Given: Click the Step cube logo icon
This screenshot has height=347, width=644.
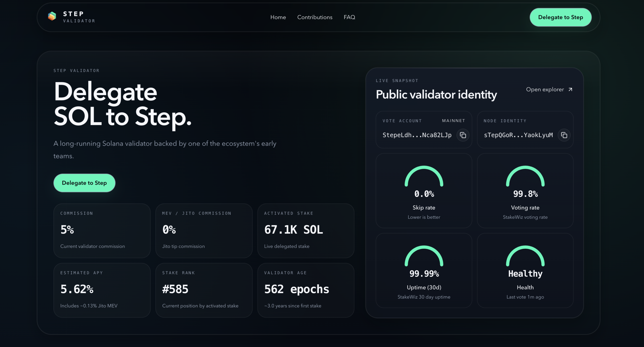Looking at the screenshot, I should 52,16.
